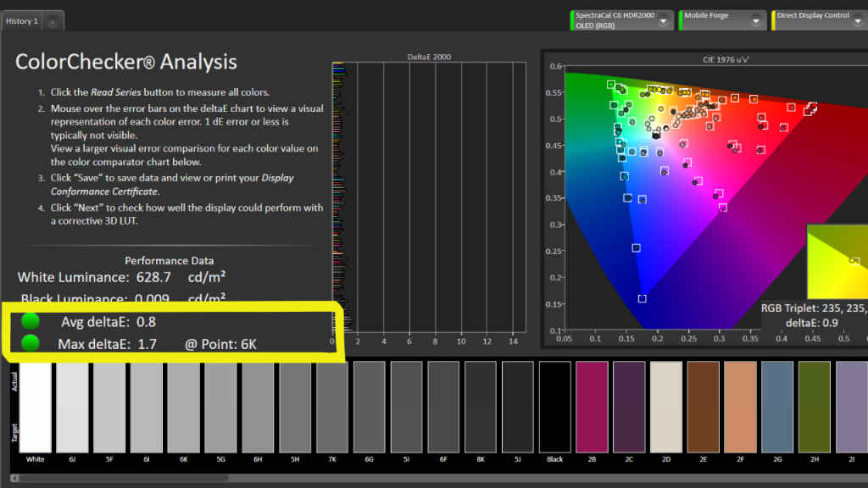868x488 pixels.
Task: Click the green Max deltaE status indicator
Action: (31, 343)
